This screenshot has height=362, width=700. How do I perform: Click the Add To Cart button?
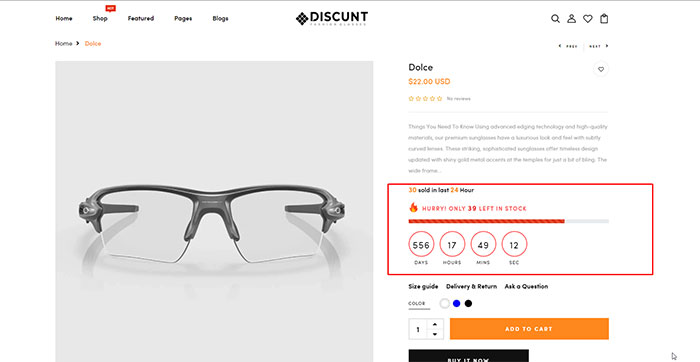(529, 329)
